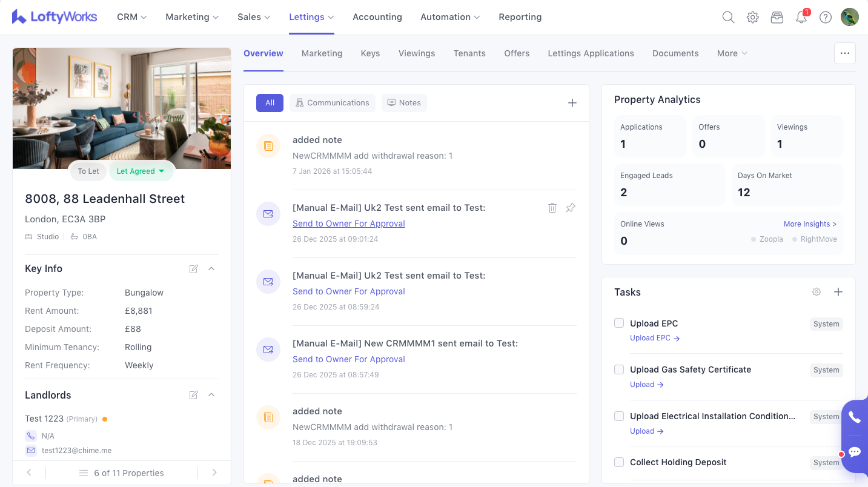Switch to the Viewings tab
The width and height of the screenshot is (868, 487).
(416, 53)
